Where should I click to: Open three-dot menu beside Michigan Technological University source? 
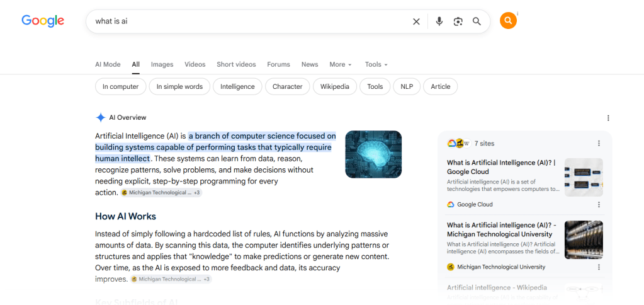click(x=599, y=267)
